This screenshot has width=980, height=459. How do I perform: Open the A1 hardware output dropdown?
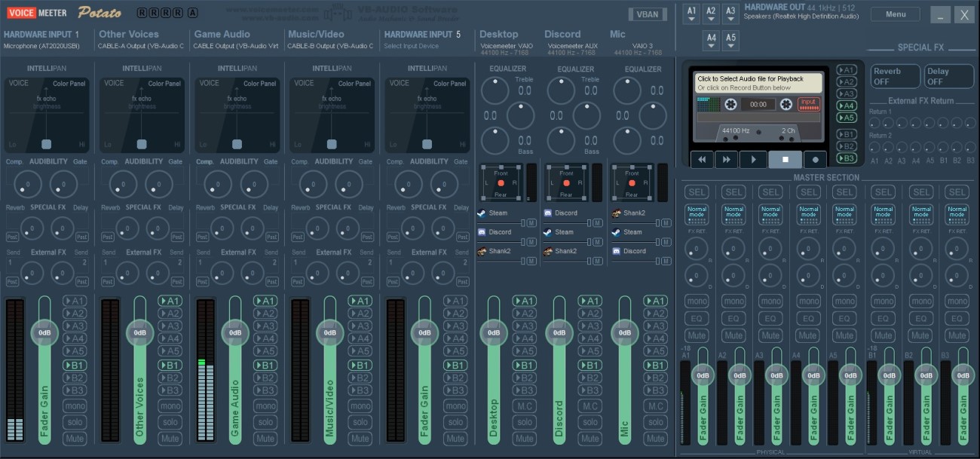(692, 14)
